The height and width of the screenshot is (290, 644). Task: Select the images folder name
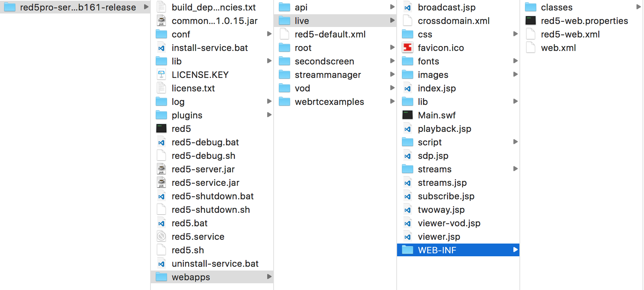coord(433,75)
